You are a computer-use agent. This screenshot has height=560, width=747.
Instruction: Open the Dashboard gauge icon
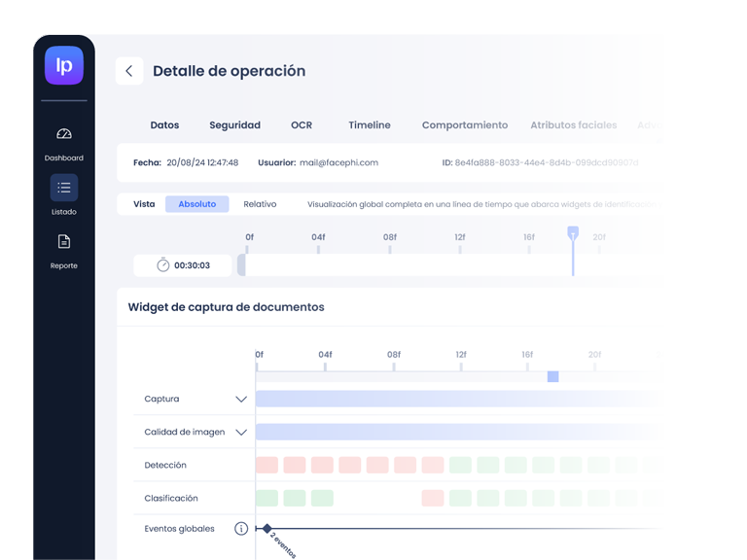coord(64,134)
